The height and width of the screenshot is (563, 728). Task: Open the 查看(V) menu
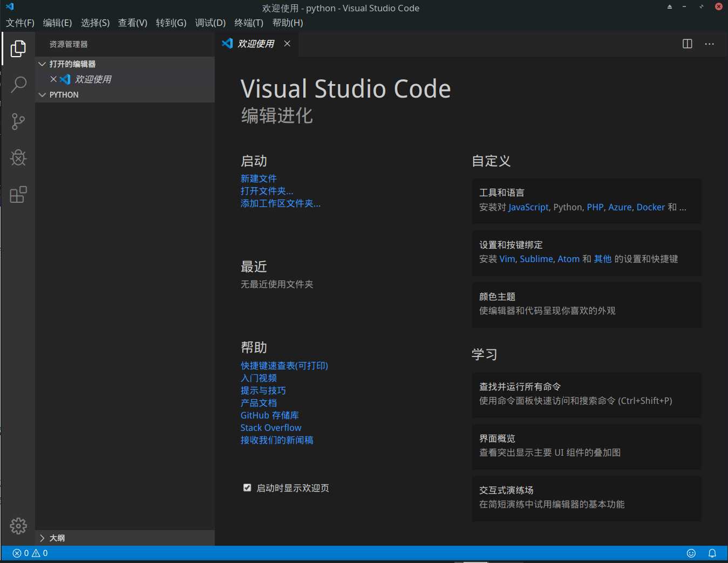point(133,23)
